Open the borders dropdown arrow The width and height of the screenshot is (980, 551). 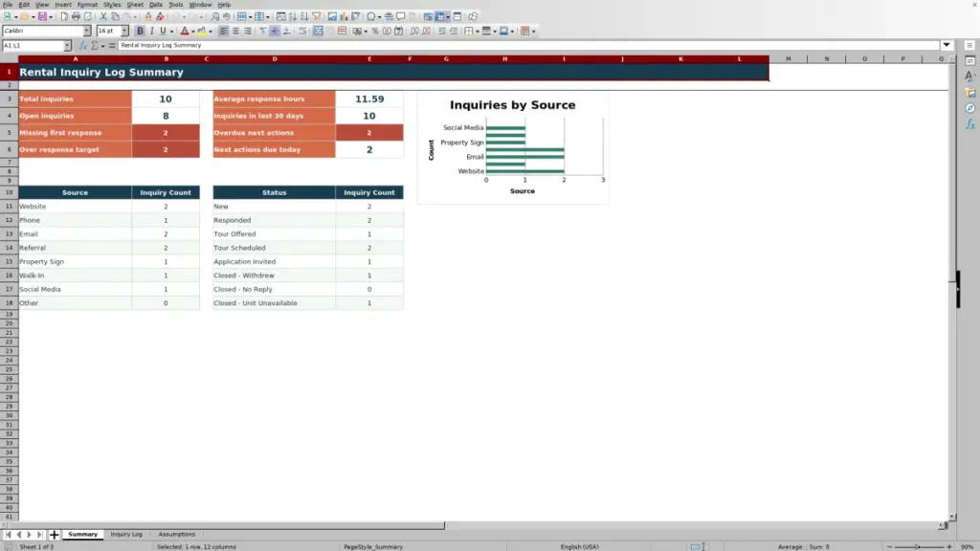click(478, 32)
